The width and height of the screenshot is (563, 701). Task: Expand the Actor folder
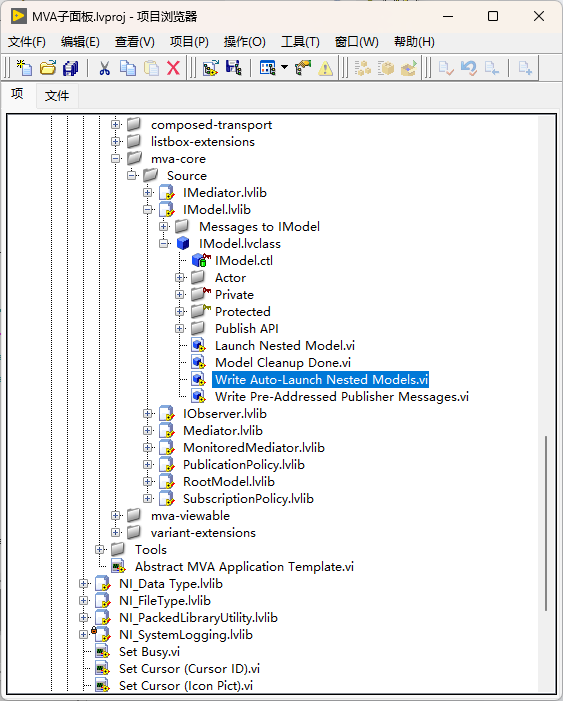pos(180,278)
